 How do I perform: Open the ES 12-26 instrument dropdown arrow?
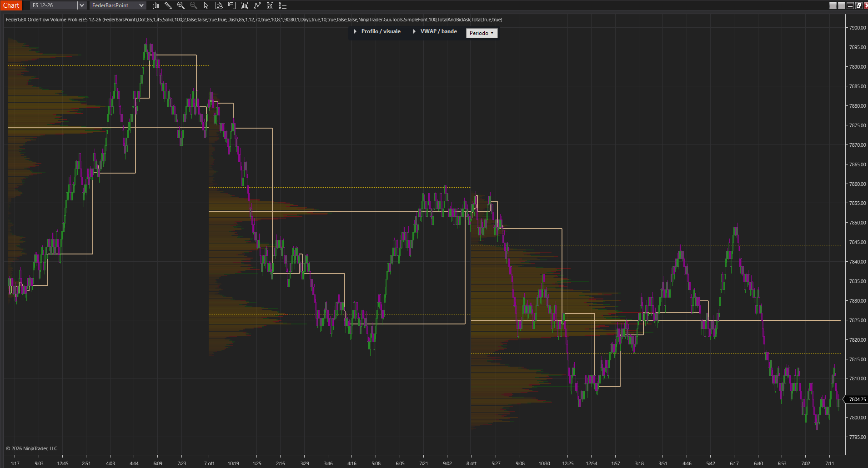tap(82, 5)
